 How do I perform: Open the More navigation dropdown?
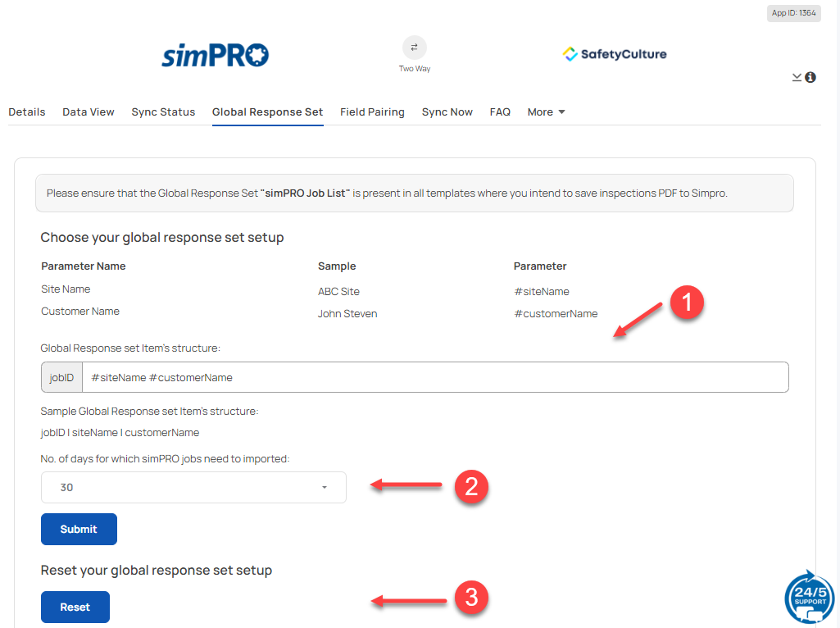pyautogui.click(x=545, y=111)
